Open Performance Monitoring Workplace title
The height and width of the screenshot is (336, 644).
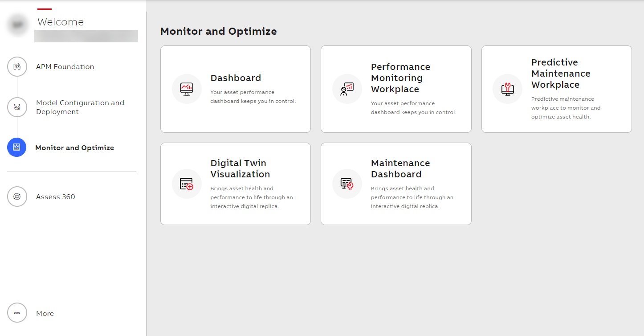pos(400,78)
